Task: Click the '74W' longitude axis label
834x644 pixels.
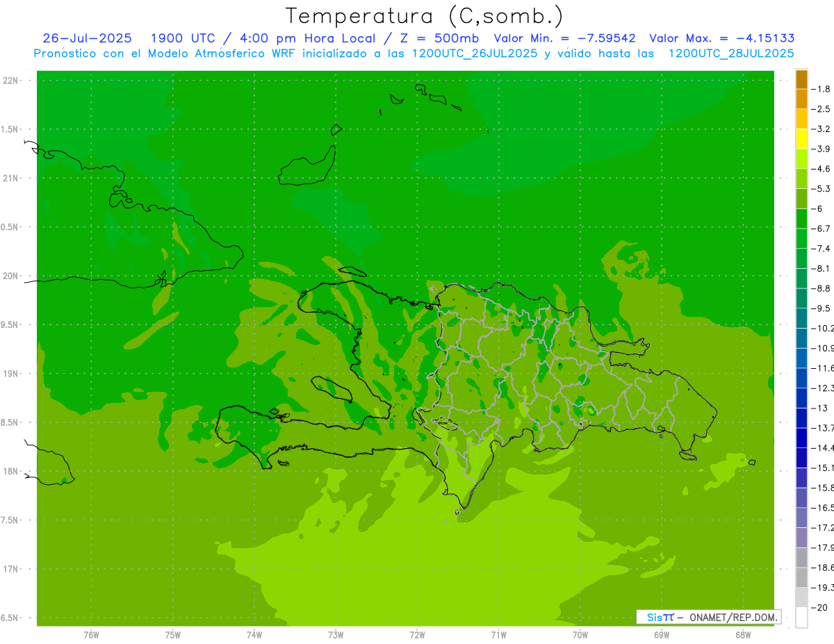Action: point(254,635)
